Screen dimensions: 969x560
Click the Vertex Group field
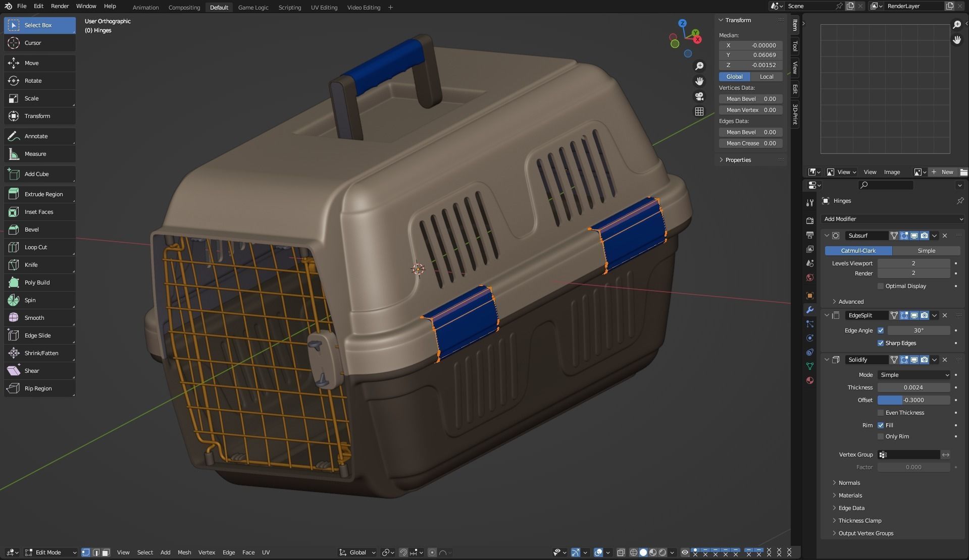(x=909, y=455)
